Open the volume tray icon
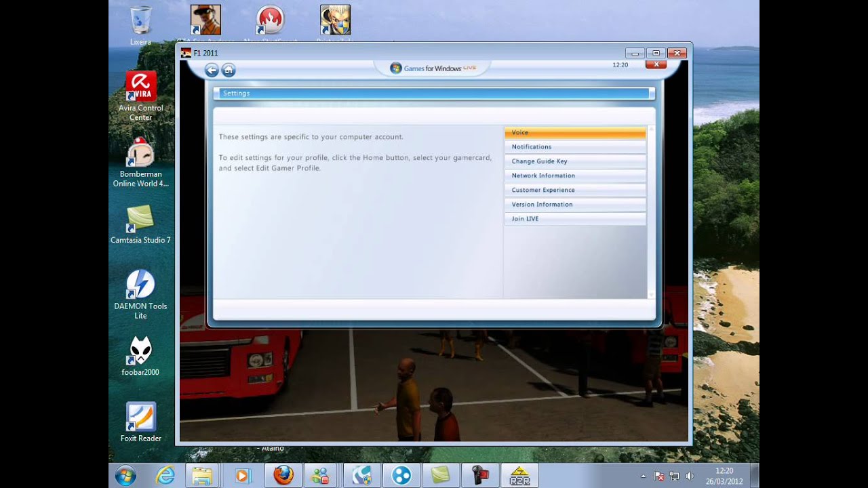This screenshot has height=488, width=868. 690,476
